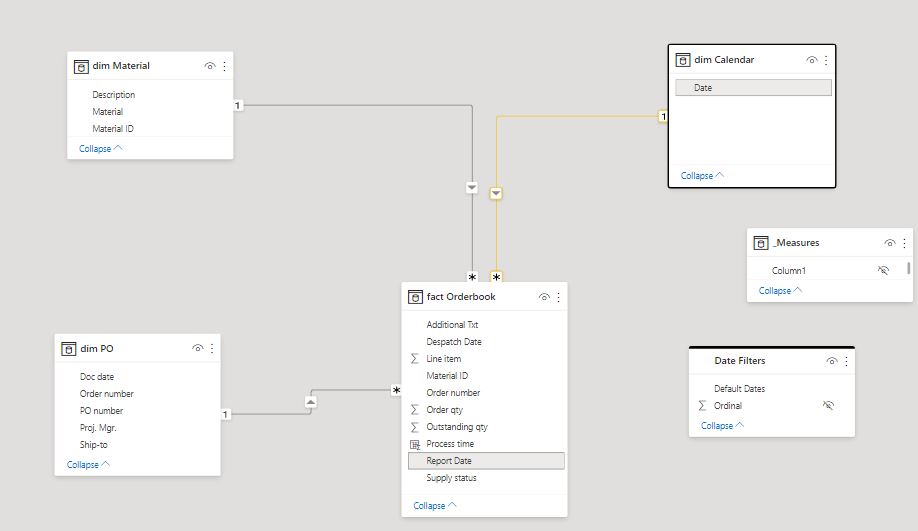918x531 pixels.
Task: Click the '1' cardinality marker at dim PO
Action: [225, 414]
